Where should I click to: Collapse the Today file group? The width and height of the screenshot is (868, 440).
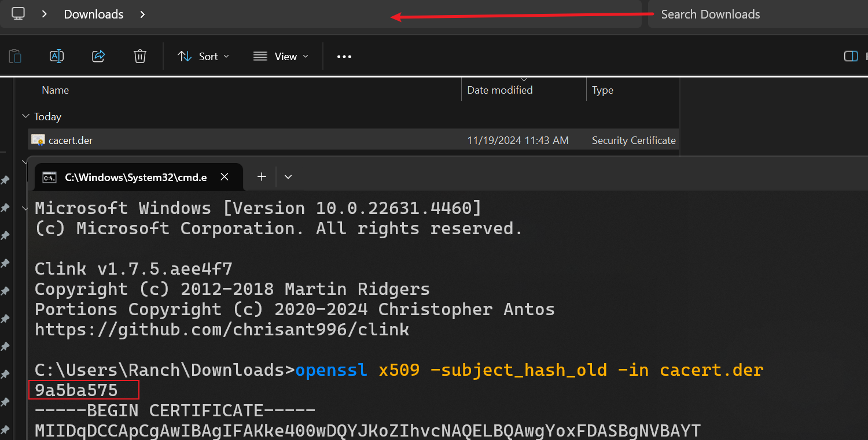click(x=25, y=116)
